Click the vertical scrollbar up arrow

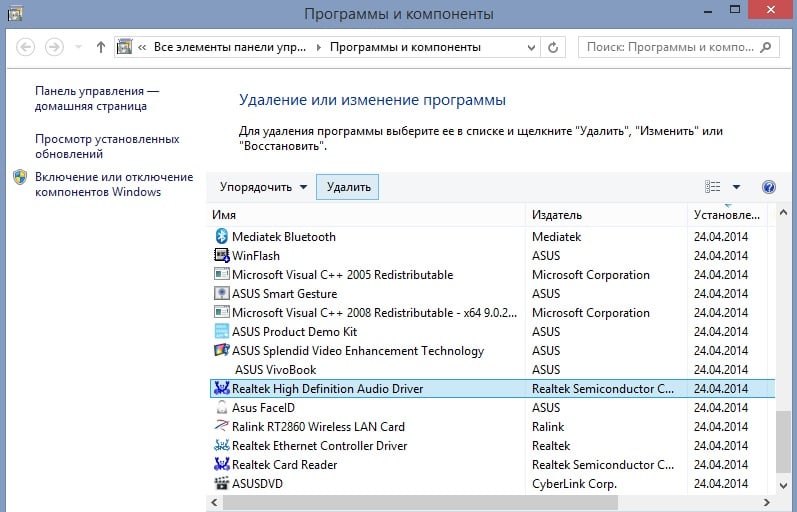(783, 213)
